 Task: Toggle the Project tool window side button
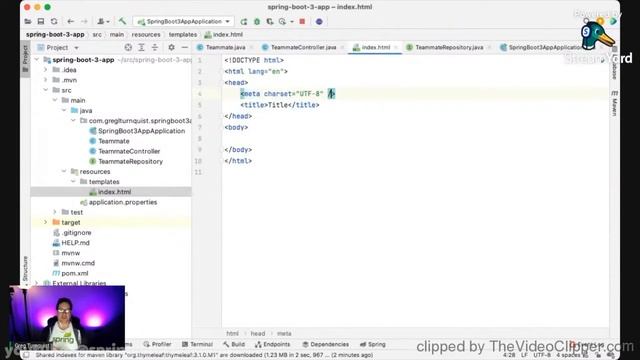pos(25,58)
